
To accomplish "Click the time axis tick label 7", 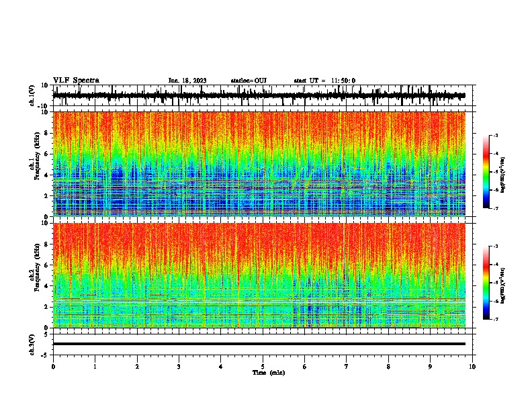I will pyautogui.click(x=347, y=367).
